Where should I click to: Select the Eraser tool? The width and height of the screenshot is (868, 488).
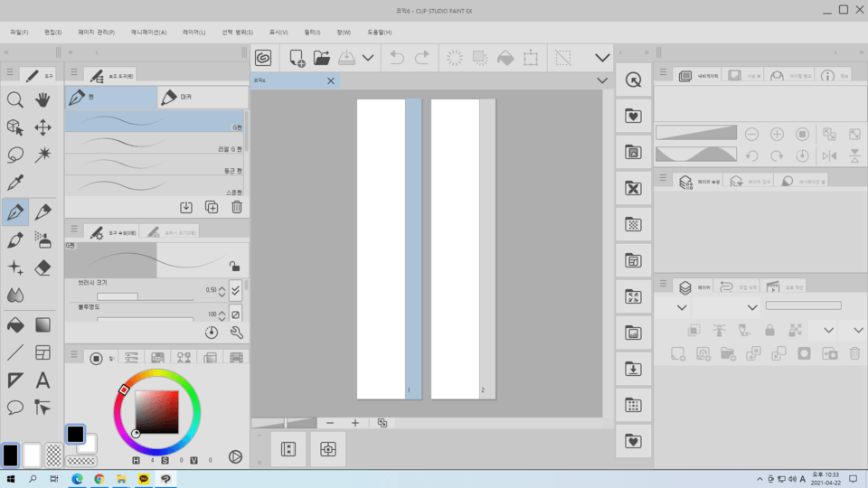[x=42, y=267]
